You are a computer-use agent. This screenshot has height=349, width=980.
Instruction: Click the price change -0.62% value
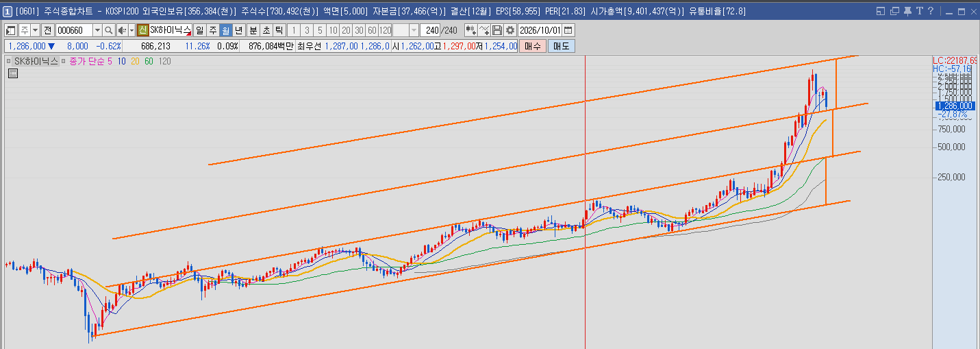click(108, 46)
